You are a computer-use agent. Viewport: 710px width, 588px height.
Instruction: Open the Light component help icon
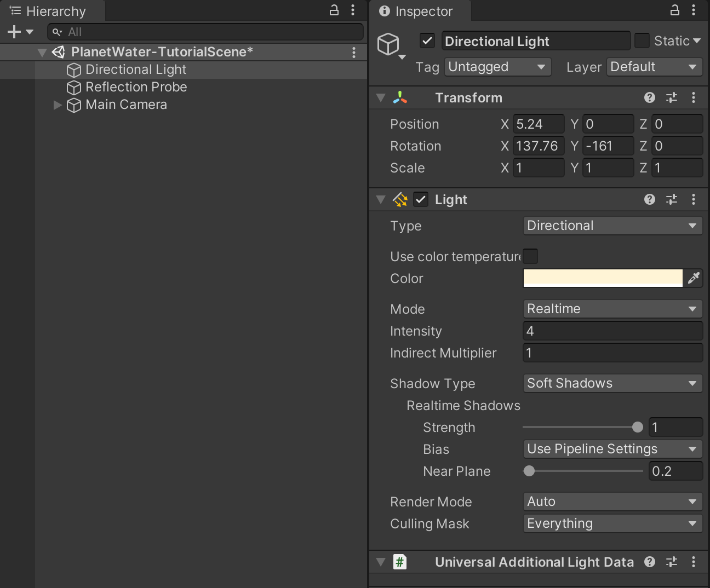(x=650, y=199)
